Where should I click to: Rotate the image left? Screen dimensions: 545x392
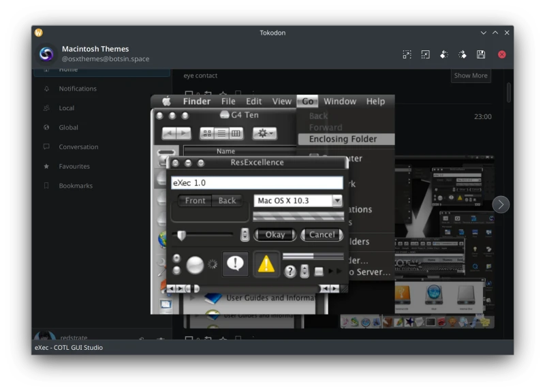[444, 54]
